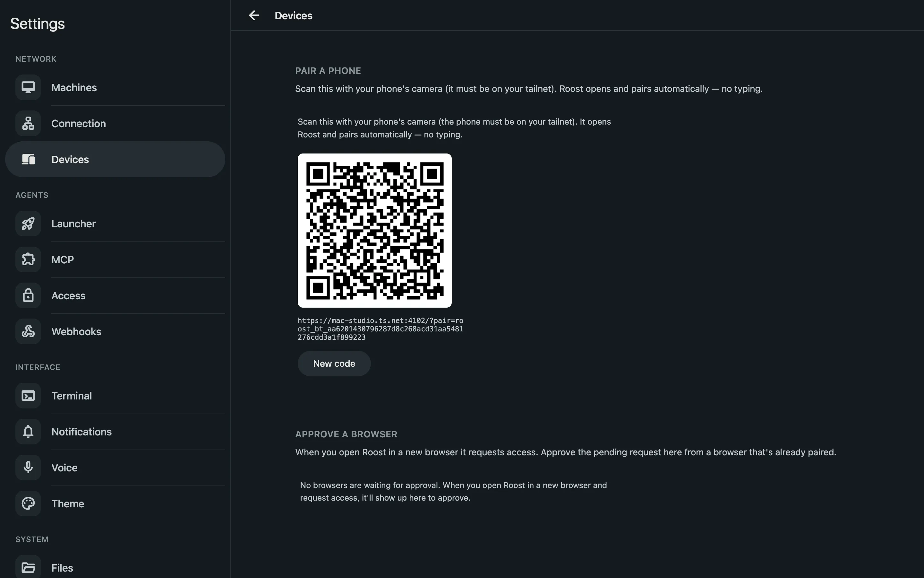Navigate to Webhooks settings
The image size is (924, 578).
(x=115, y=331)
